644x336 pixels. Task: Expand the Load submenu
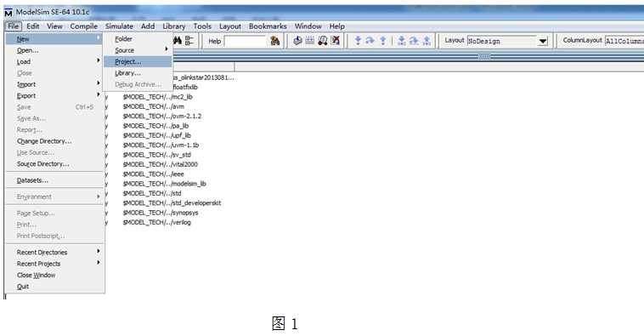tap(54, 62)
